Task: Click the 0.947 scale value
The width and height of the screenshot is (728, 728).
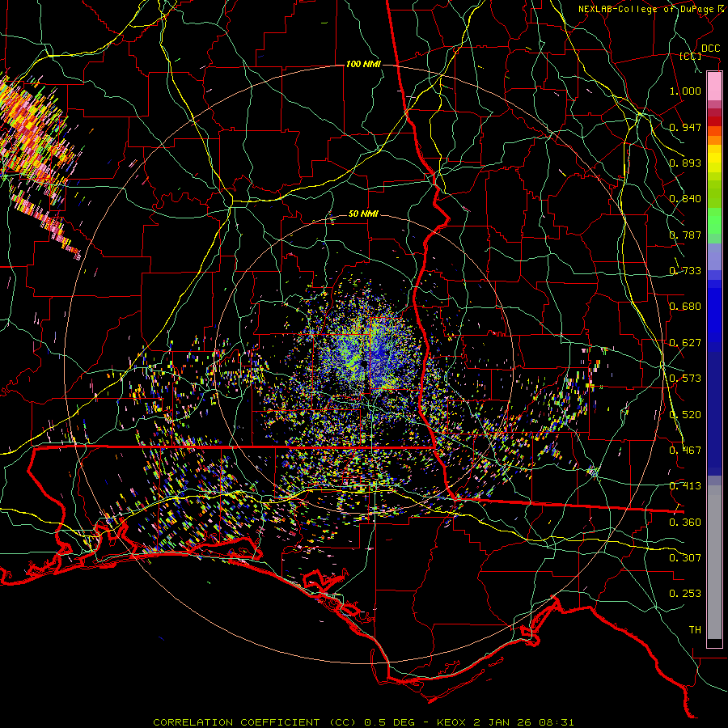Action: pos(685,127)
